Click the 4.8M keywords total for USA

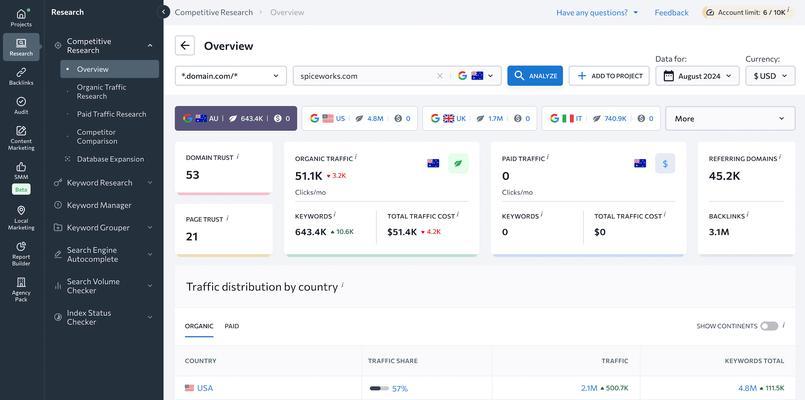[747, 388]
